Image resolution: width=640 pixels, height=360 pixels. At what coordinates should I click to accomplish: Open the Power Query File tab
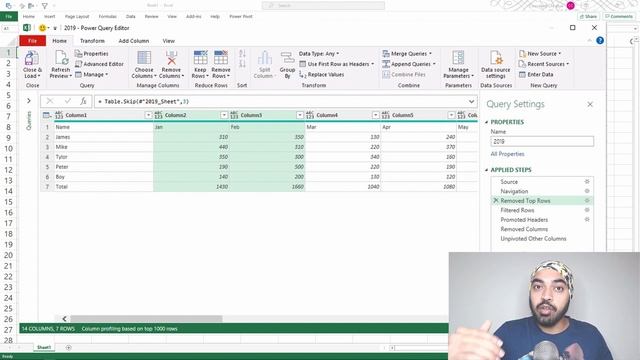32,41
